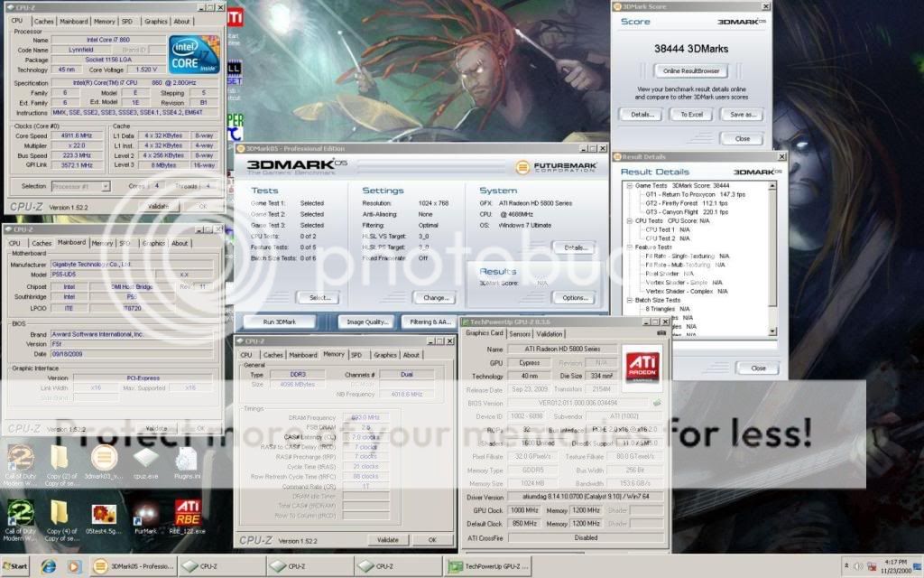924x578 pixels.
Task: Open Caches tab in CPU-Z CPU window
Action: 43,22
